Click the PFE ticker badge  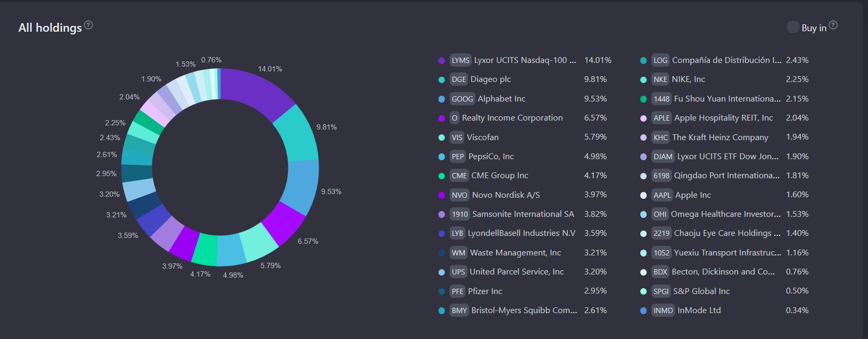457,291
